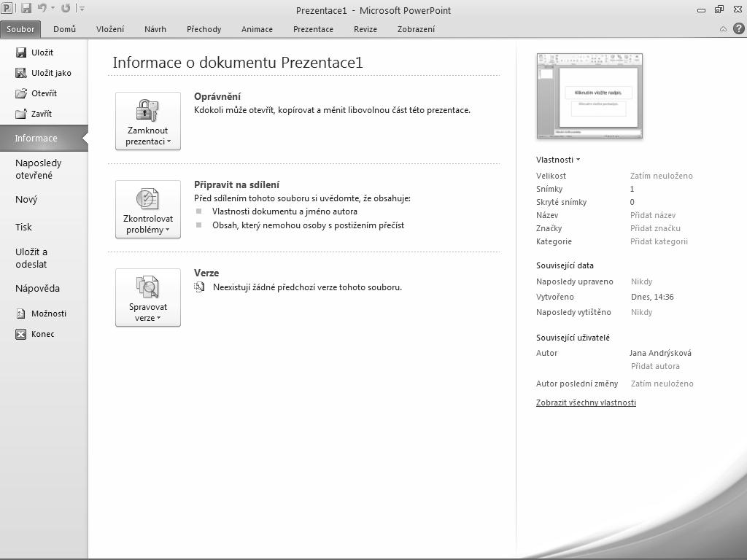The image size is (747, 560).
Task: Switch to the Vložení tab
Action: [110, 29]
